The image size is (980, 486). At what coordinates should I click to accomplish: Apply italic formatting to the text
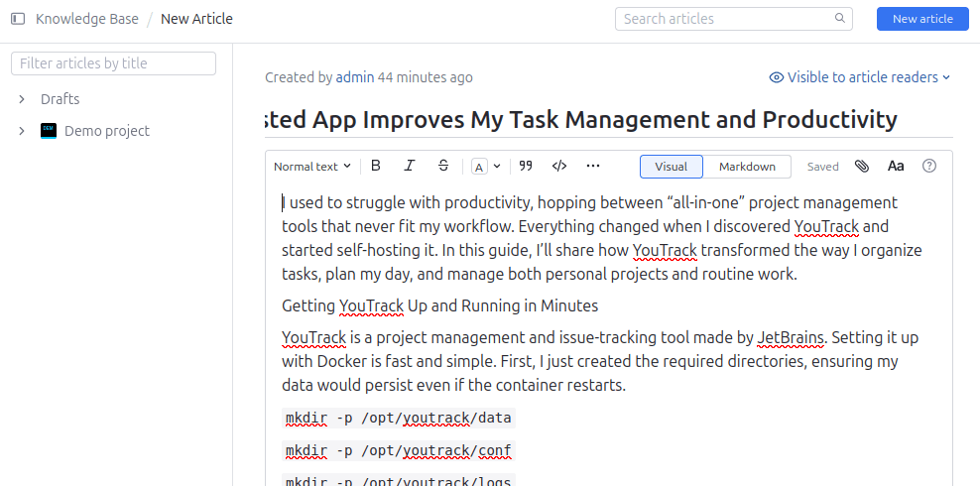point(410,167)
